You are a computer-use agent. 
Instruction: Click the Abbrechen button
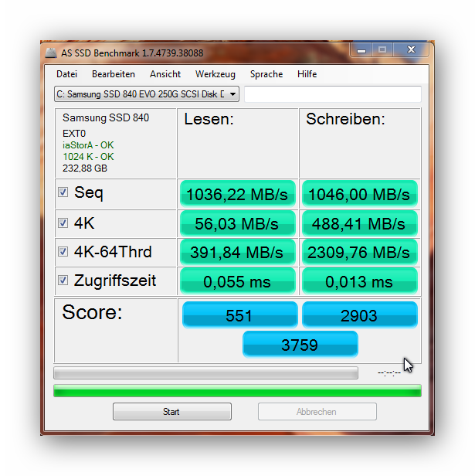point(317,412)
